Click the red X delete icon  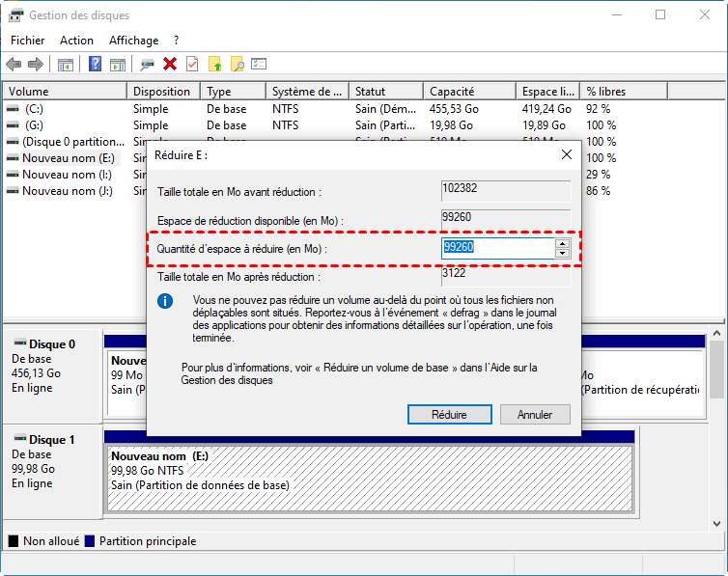pyautogui.click(x=170, y=64)
